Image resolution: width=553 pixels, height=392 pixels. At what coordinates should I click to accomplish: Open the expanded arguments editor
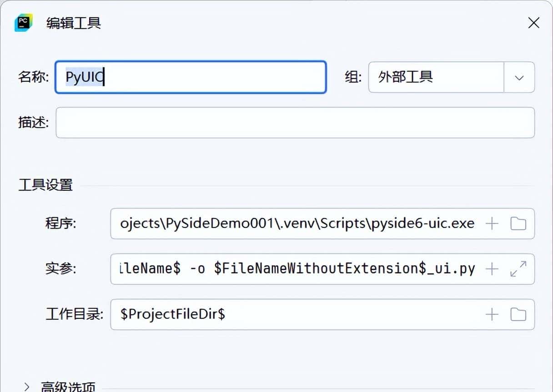pos(518,269)
